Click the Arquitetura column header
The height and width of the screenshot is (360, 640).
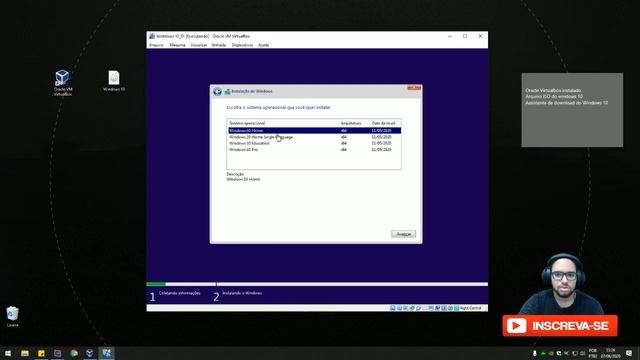point(354,123)
